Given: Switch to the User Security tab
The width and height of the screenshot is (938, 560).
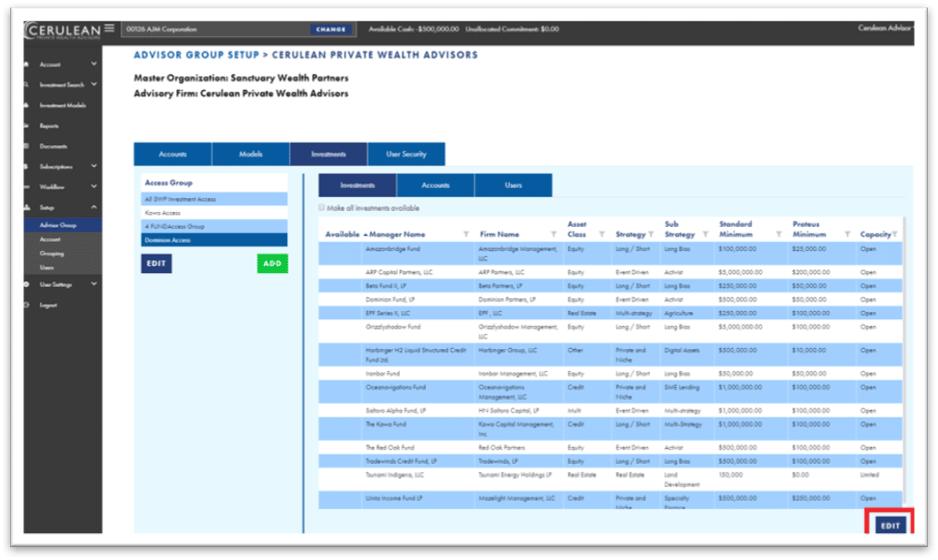Looking at the screenshot, I should [x=406, y=154].
